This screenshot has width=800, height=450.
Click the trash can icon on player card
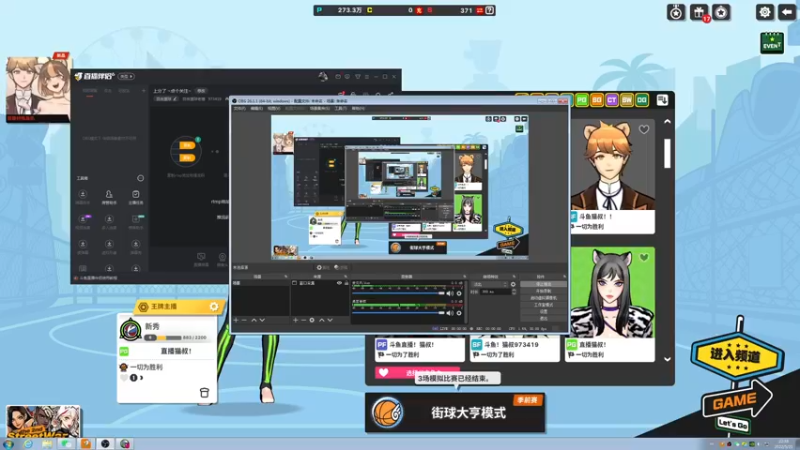click(204, 392)
